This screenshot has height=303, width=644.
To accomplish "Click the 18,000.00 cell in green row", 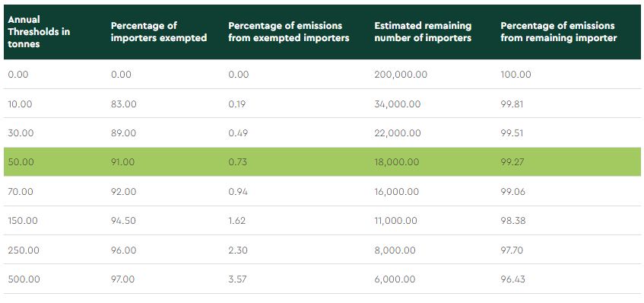I will pyautogui.click(x=396, y=162).
